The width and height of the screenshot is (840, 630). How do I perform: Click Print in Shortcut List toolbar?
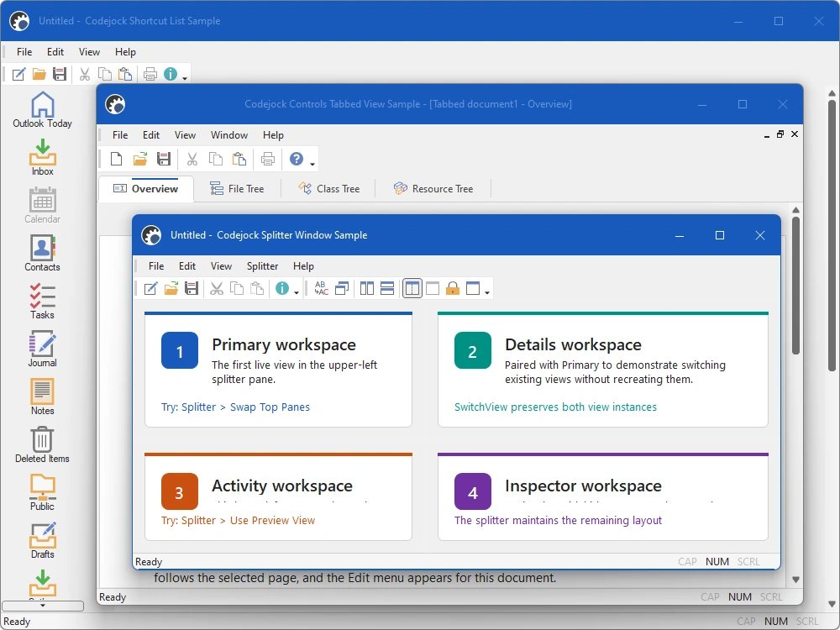click(150, 74)
